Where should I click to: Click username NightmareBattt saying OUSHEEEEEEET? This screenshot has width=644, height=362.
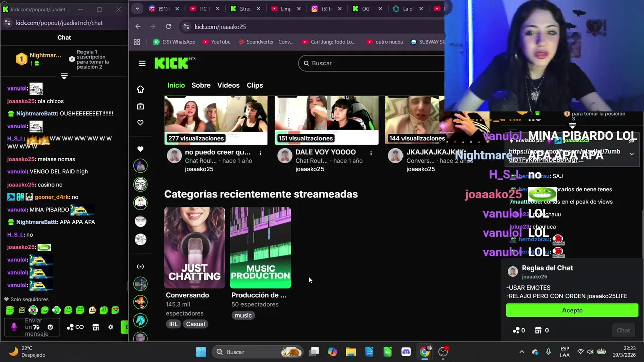pos(37,114)
